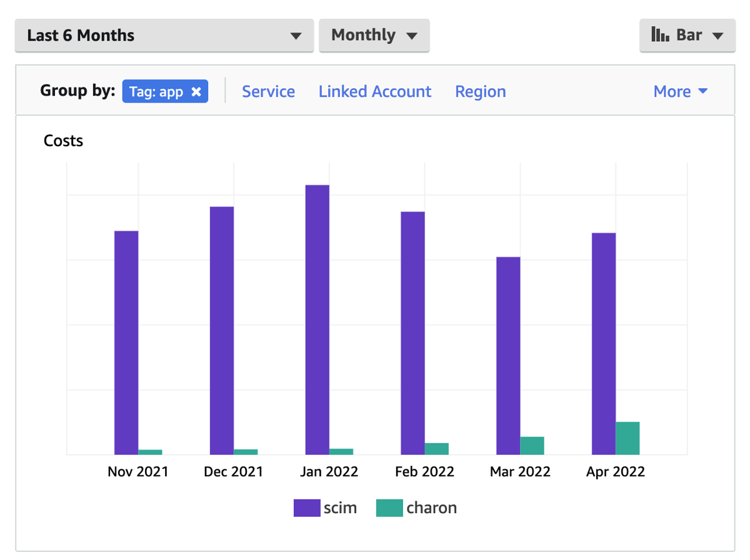The image size is (750, 560).
Task: Group costs by Region
Action: [x=480, y=92]
